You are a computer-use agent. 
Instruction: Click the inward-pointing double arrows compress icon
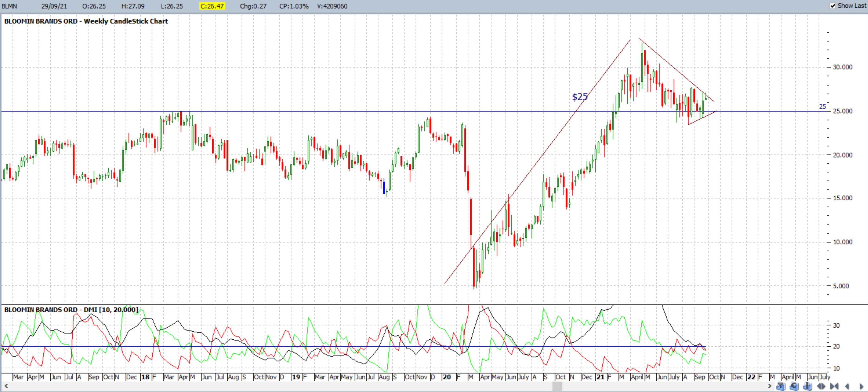(834, 386)
